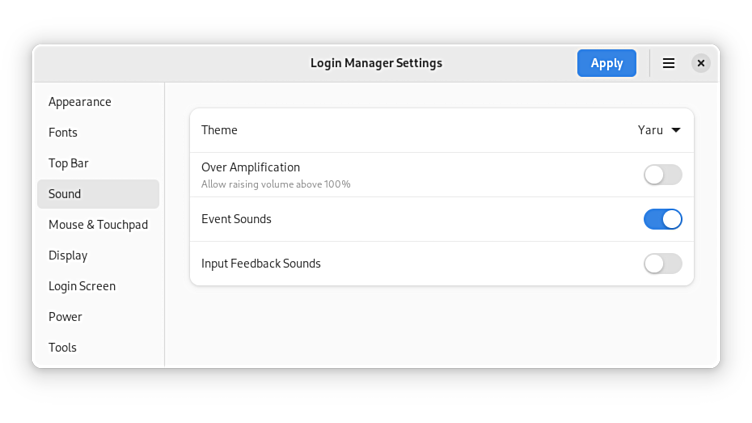Apply the login manager changes
The height and width of the screenshot is (423, 752).
pyautogui.click(x=607, y=63)
